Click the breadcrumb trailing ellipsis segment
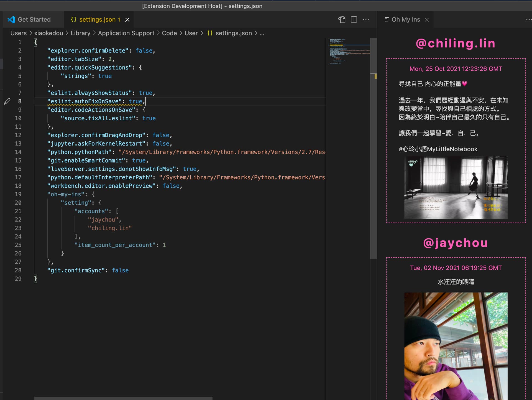The width and height of the screenshot is (532, 400). pos(262,33)
